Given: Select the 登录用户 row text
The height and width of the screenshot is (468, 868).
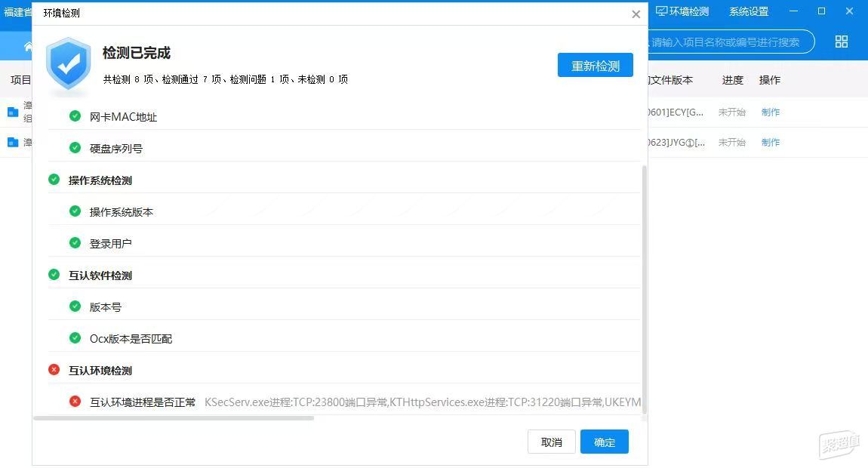Looking at the screenshot, I should click(x=111, y=244).
